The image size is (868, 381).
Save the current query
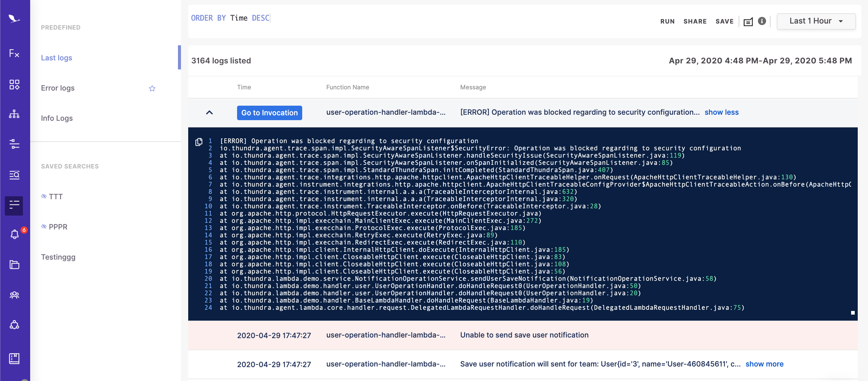[x=724, y=21]
